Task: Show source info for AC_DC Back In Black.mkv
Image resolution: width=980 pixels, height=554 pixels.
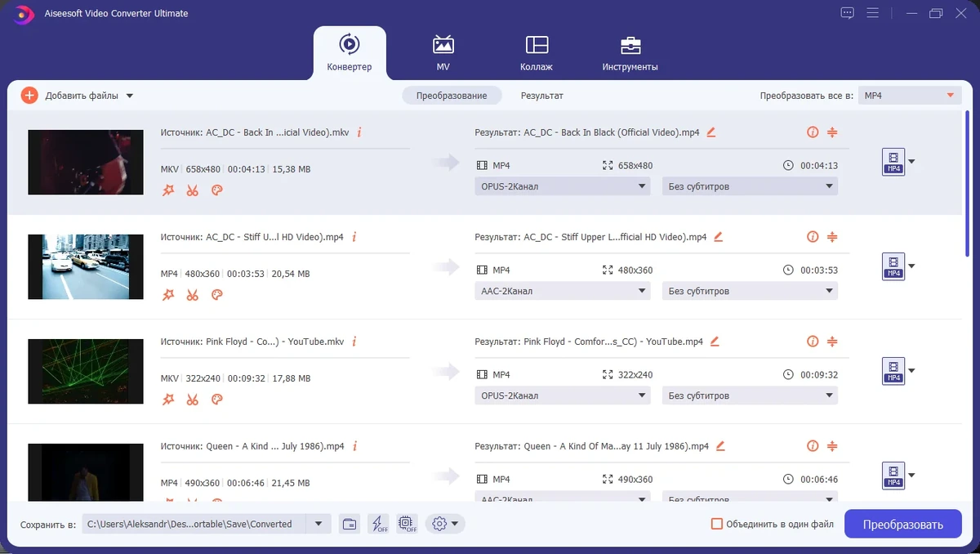Action: 359,132
